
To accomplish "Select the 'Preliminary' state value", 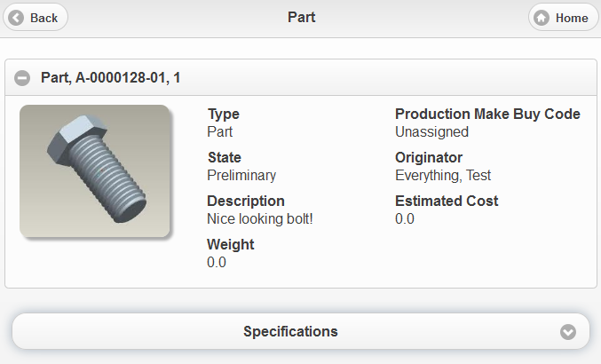I will 241,176.
